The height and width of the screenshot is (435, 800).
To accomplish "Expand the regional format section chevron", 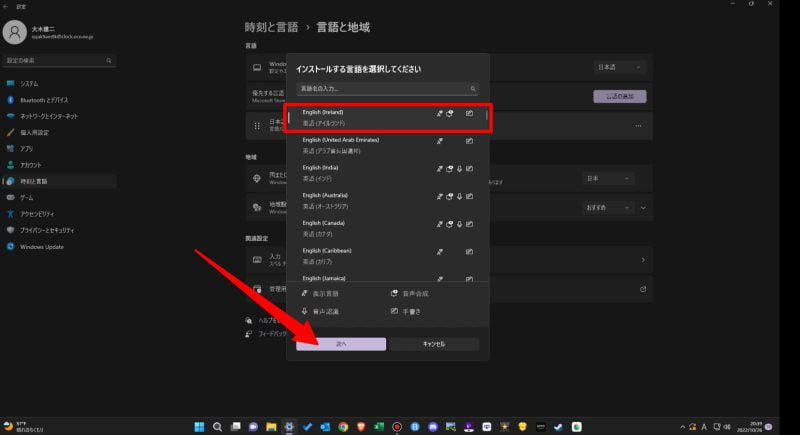I will click(x=643, y=208).
